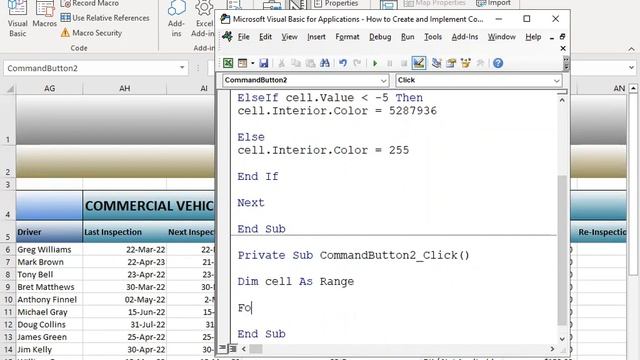Open the Tools menu
Image resolution: width=640 pixels, height=360 pixels.
[x=433, y=37]
